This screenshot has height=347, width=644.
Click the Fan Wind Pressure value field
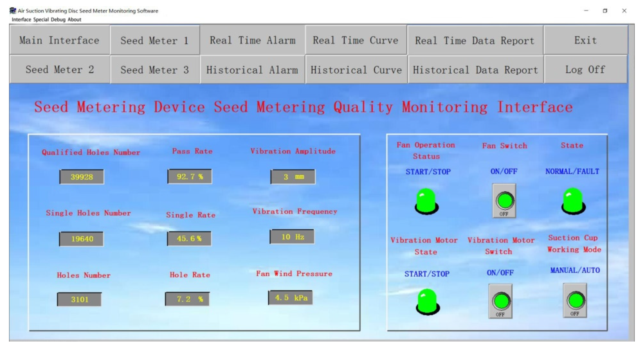tap(290, 297)
